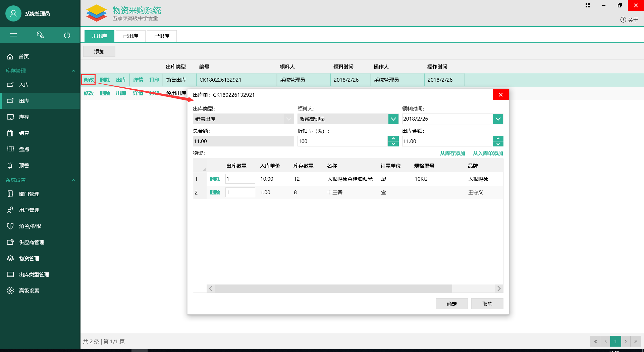The width and height of the screenshot is (644, 352).
Task: Click the power logout icon
Action: coord(67,35)
